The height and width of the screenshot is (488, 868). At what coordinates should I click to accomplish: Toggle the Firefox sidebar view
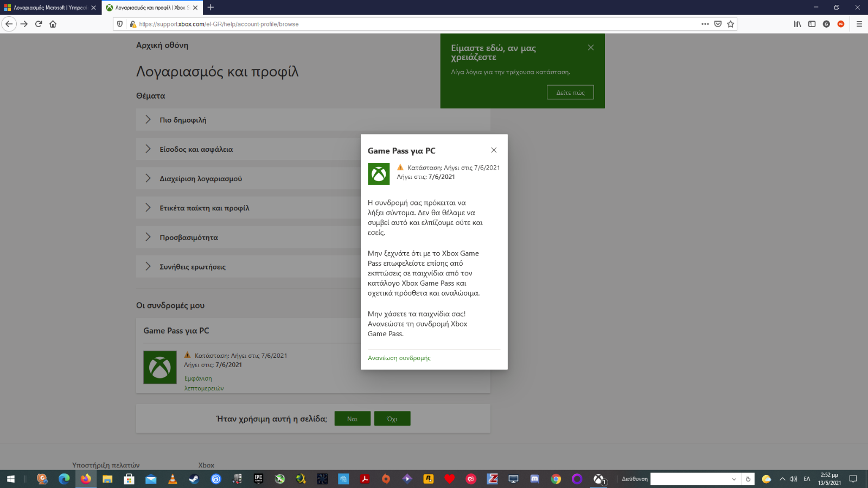click(812, 24)
